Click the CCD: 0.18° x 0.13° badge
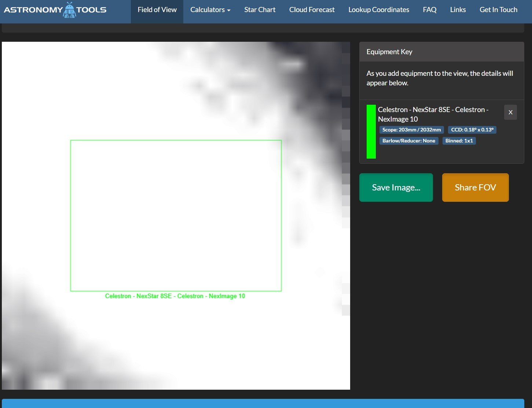The width and height of the screenshot is (532, 408). [x=472, y=130]
